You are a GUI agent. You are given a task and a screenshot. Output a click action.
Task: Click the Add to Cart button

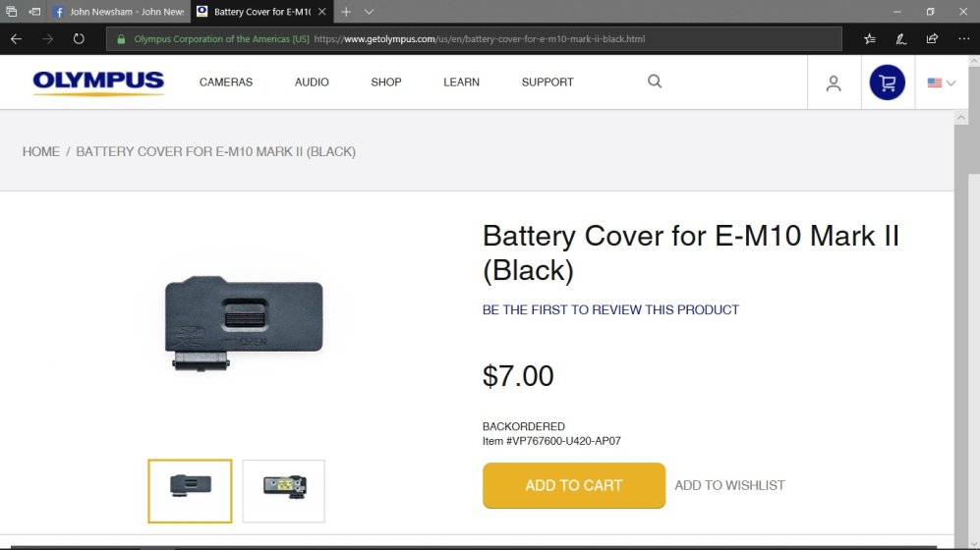[574, 485]
